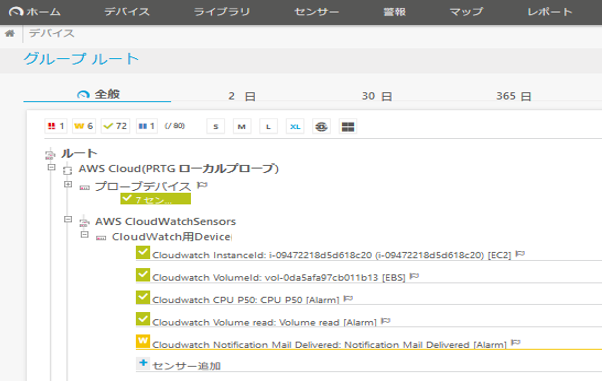Click flag on Notification Mail Delivered sensor
The height and width of the screenshot is (381, 602).
pyautogui.click(x=516, y=343)
